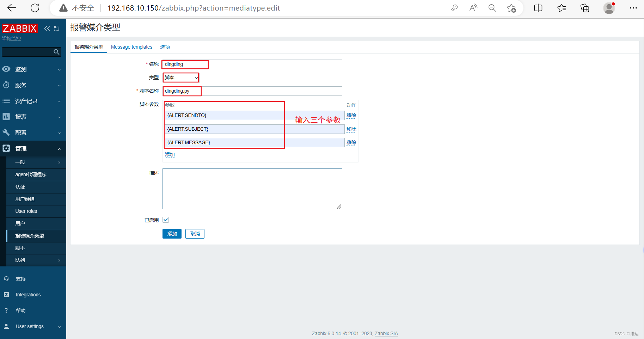This screenshot has height=339, width=644.
Task: Click the zoom magnifier icon in address bar
Action: pyautogui.click(x=492, y=8)
